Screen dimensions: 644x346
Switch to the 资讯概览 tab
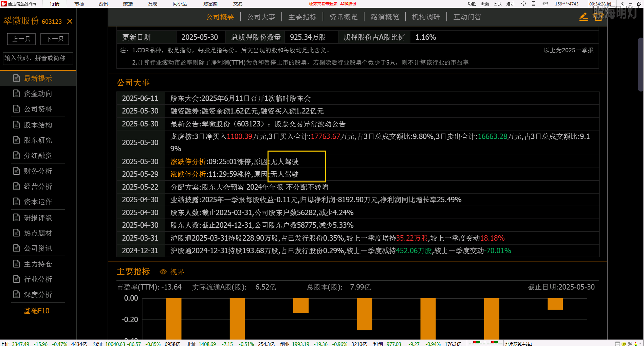pyautogui.click(x=344, y=17)
